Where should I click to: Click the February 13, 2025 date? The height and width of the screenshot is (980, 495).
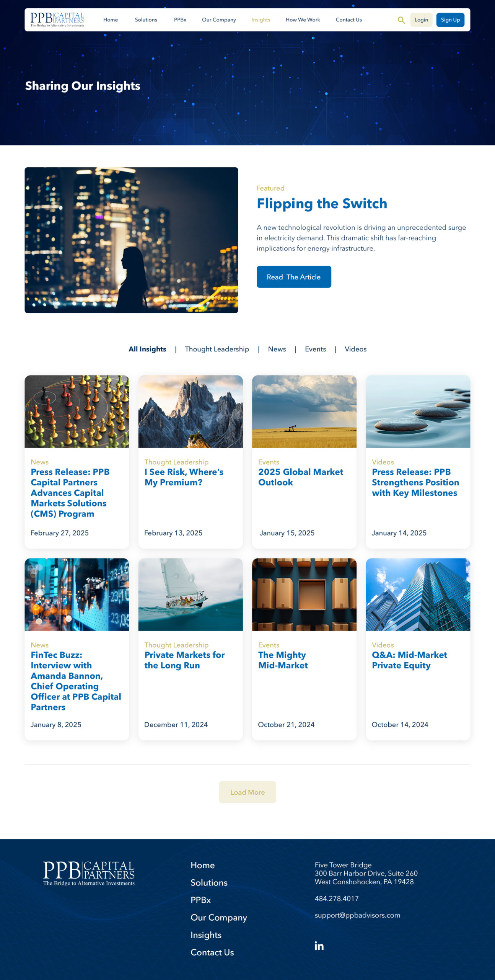[173, 533]
